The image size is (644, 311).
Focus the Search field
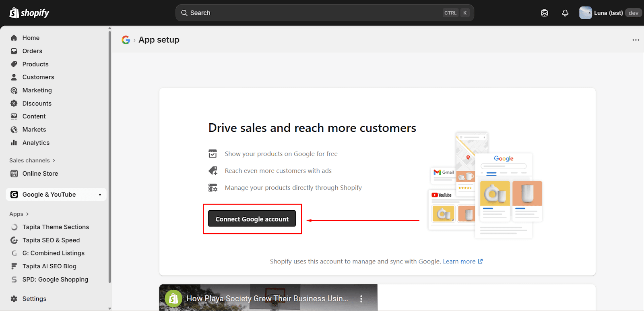324,13
